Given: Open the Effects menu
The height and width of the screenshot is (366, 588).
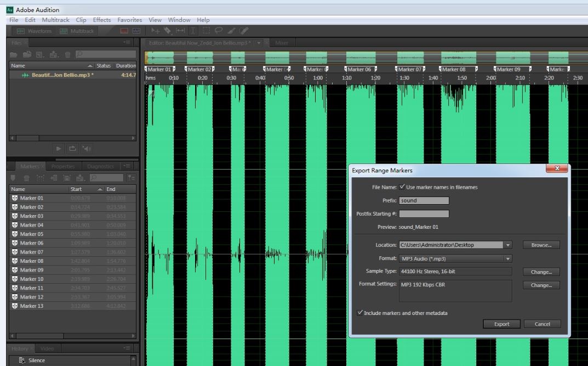Looking at the screenshot, I should click(101, 20).
